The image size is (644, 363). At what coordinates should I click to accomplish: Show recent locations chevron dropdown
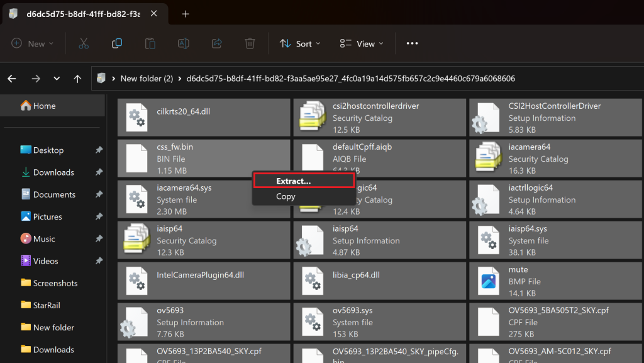click(57, 79)
